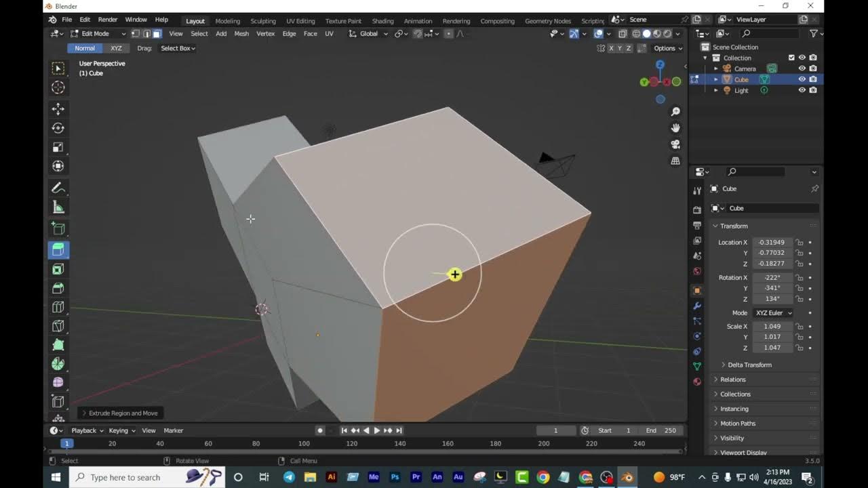This screenshot has height=488, width=868.
Task: Select the Loop Cut tool
Action: click(58, 307)
